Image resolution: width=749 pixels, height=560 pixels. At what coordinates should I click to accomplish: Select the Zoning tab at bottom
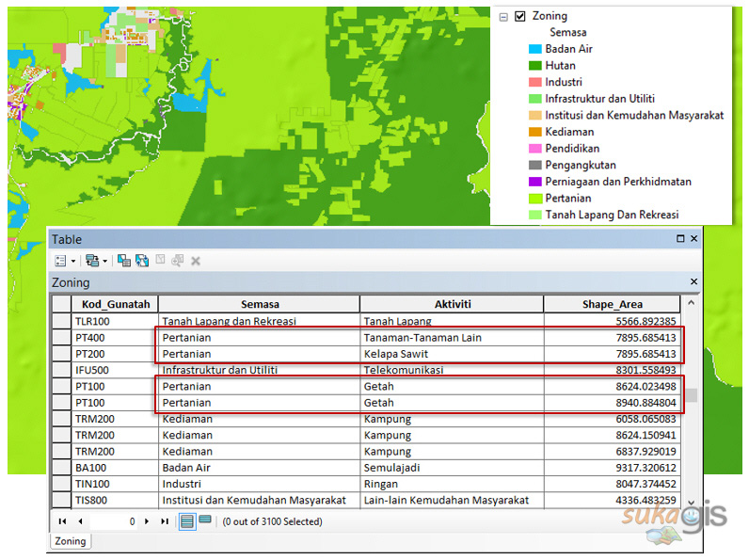point(71,541)
